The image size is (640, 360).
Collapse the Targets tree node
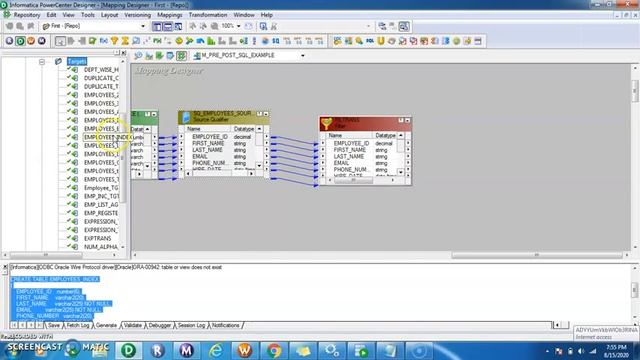(x=42, y=62)
